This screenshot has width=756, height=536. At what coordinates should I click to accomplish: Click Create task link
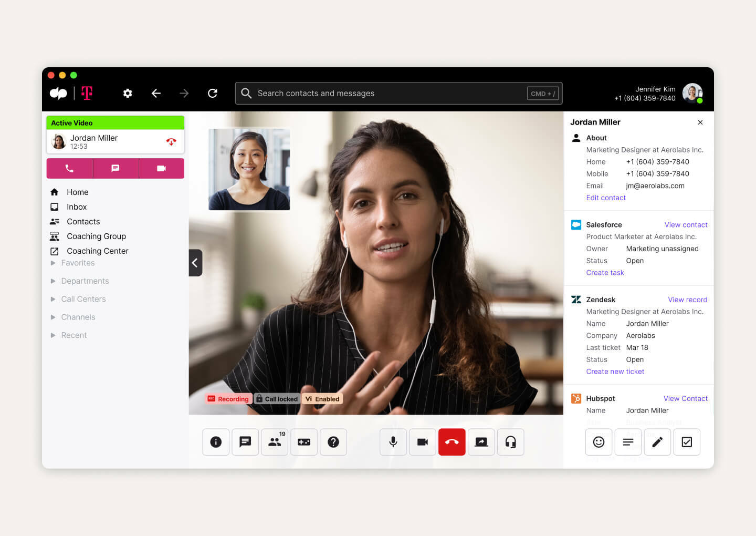(605, 273)
